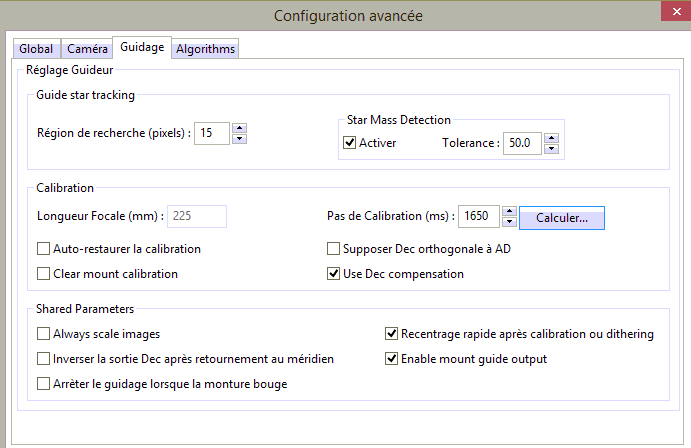Decrease Région de recherche pixel value
Image resolution: width=691 pixels, height=448 pixels.
(239, 138)
